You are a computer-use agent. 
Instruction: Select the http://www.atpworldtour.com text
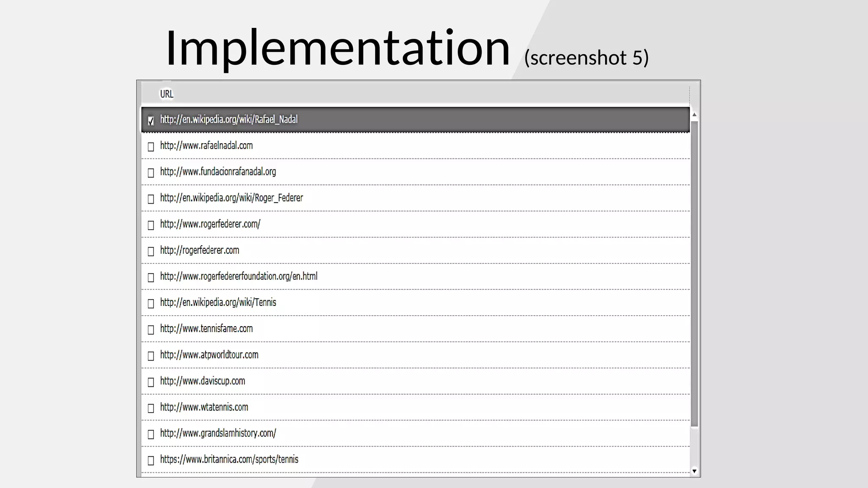click(209, 355)
